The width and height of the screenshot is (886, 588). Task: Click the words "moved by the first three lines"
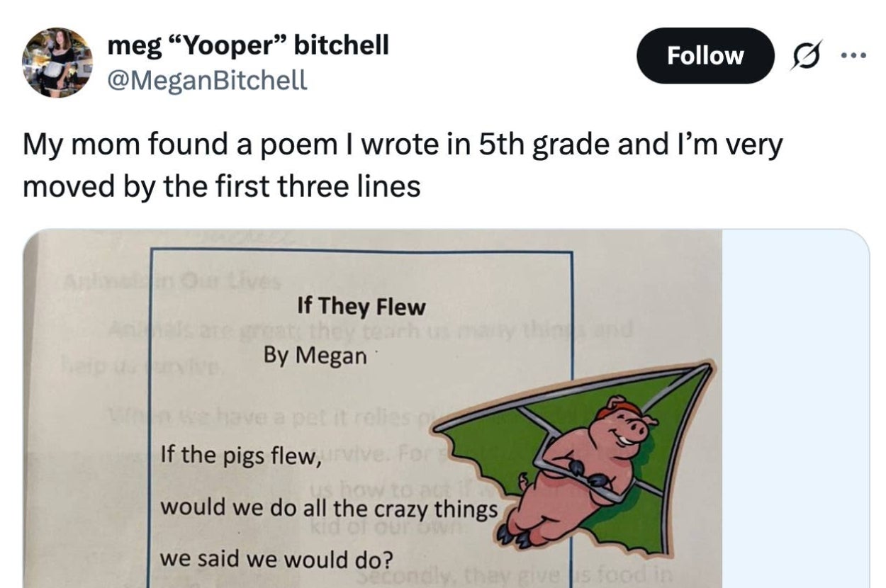(222, 187)
